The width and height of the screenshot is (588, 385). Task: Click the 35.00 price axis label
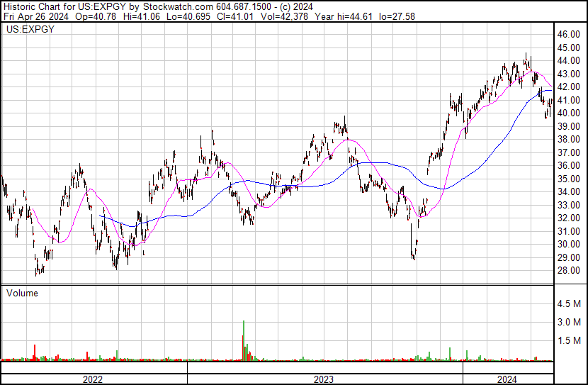pos(568,179)
